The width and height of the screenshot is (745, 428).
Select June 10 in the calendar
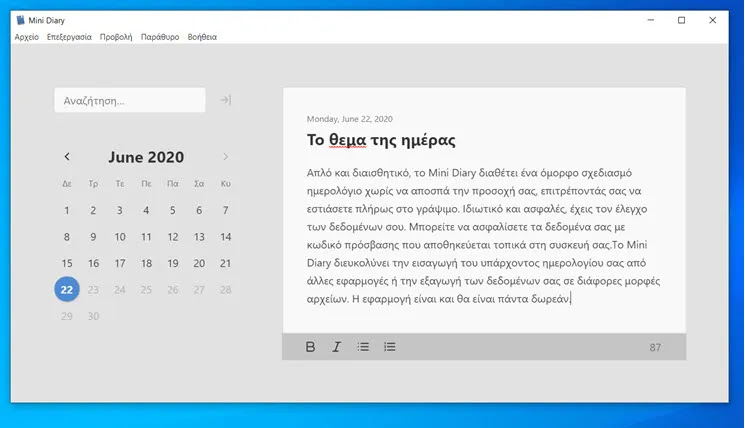[x=120, y=237]
